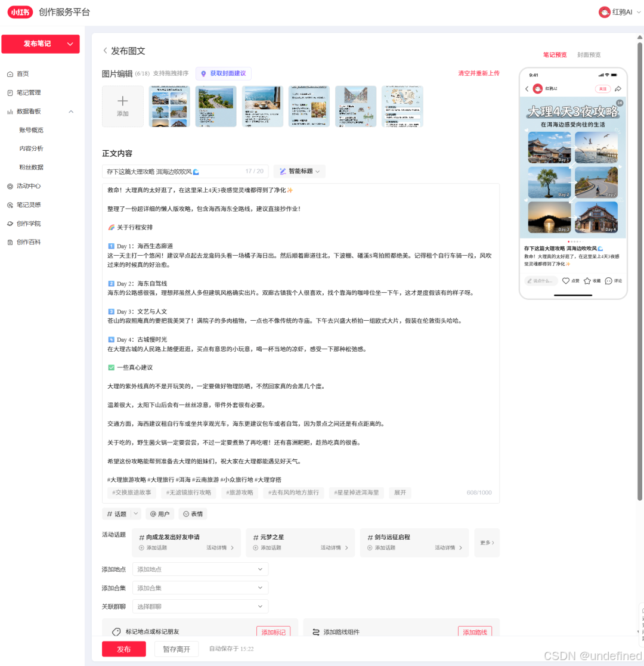Collapse the 数据看板 sidebar section
This screenshot has width=644, height=666.
tap(70, 111)
